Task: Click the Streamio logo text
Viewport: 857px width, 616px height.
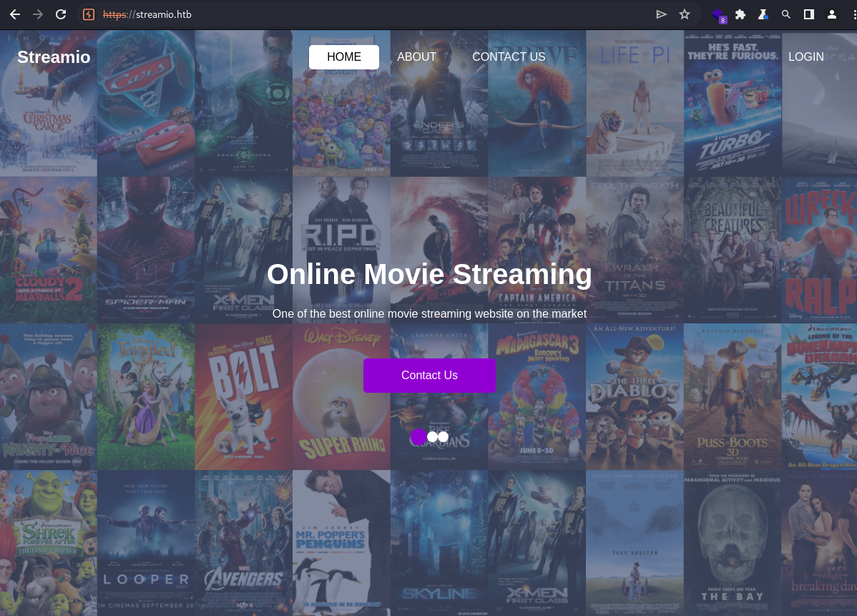Action: [x=54, y=57]
